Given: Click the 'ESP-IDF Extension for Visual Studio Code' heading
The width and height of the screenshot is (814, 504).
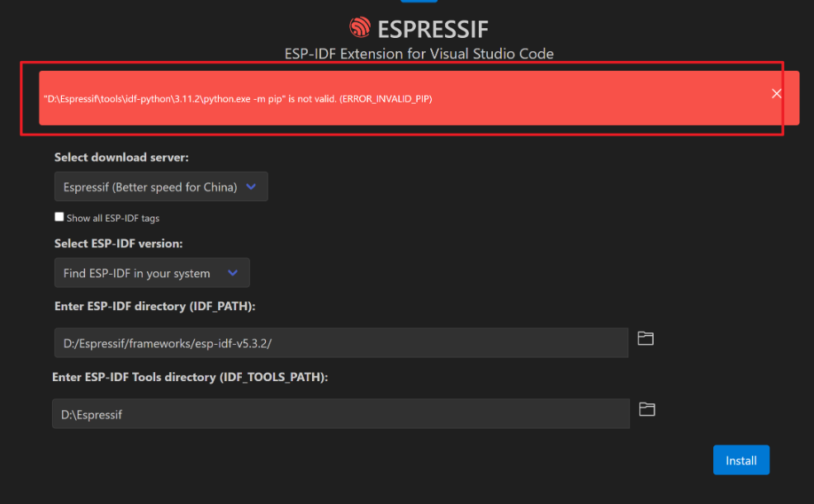Looking at the screenshot, I should 419,54.
